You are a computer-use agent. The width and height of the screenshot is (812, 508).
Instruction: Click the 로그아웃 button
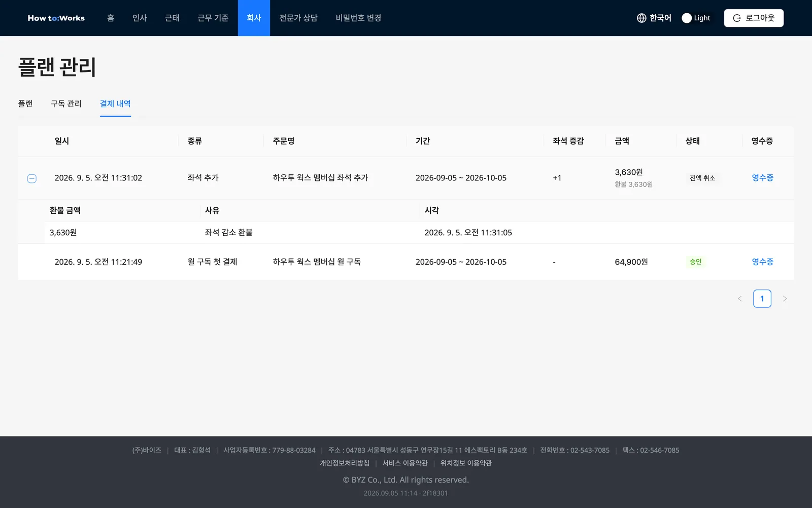[x=754, y=18]
